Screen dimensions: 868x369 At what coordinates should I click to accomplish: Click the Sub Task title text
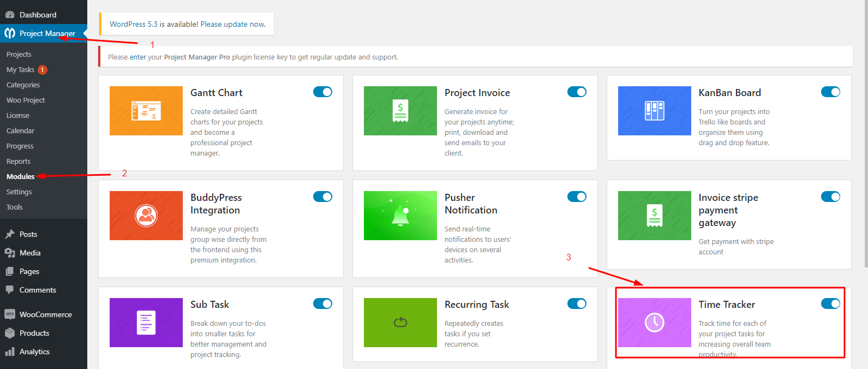pos(209,305)
